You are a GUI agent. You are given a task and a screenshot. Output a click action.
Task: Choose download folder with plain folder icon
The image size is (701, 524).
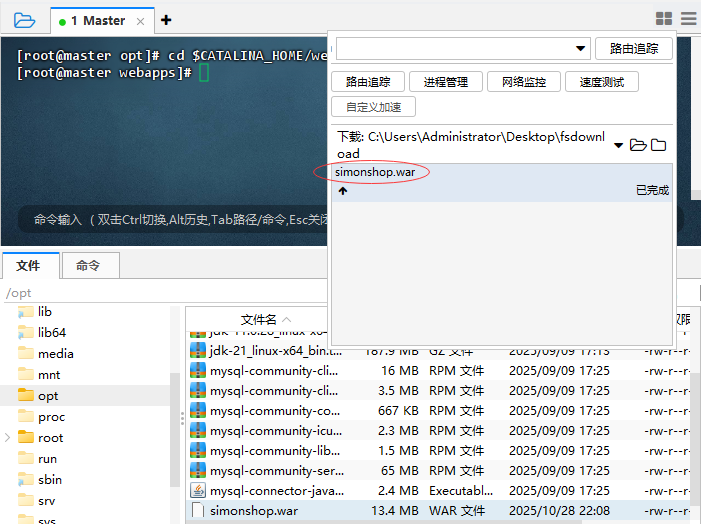658,145
